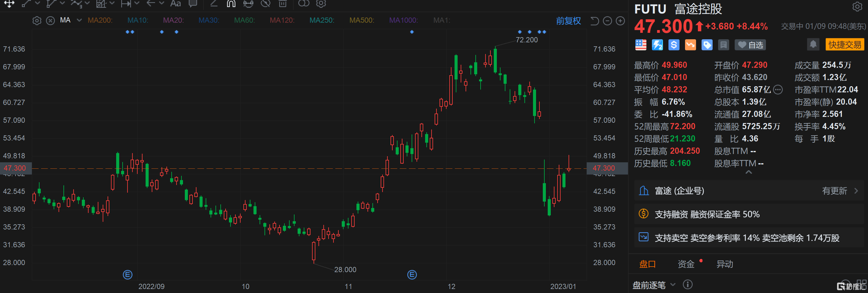Viewport: 868px width, 293px height.
Task: Switch to the 资金 tab
Action: click(x=686, y=264)
